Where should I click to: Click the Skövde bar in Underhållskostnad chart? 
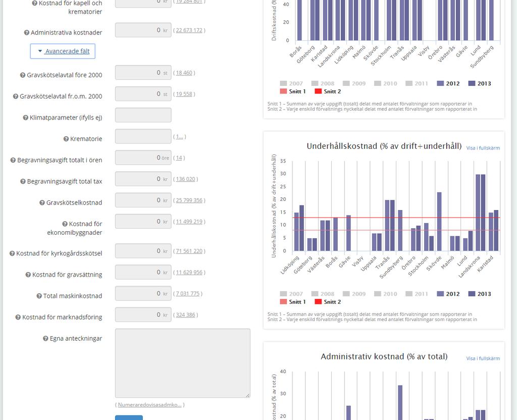439,222
